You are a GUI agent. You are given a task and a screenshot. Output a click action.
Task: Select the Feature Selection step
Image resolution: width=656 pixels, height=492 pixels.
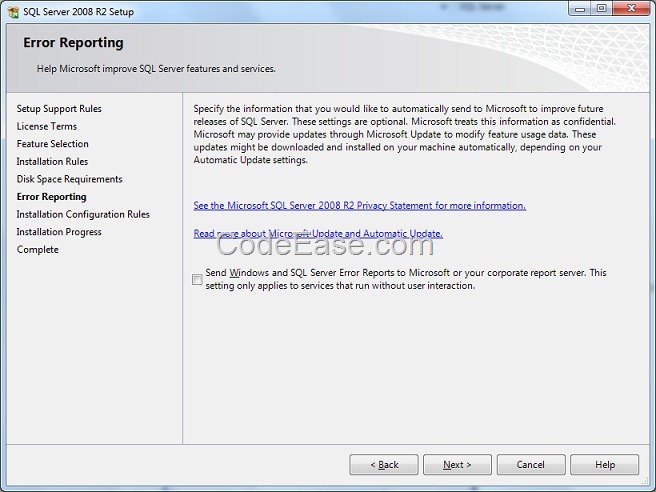[x=53, y=144]
